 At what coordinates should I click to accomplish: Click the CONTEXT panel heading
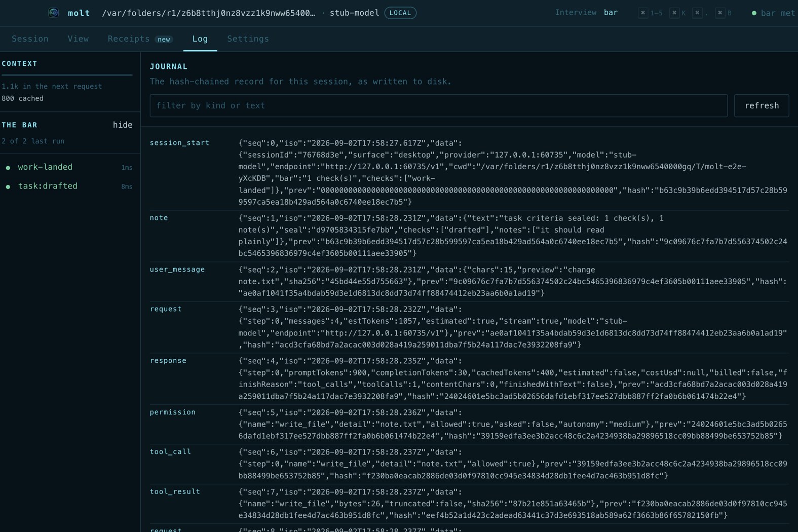point(19,64)
